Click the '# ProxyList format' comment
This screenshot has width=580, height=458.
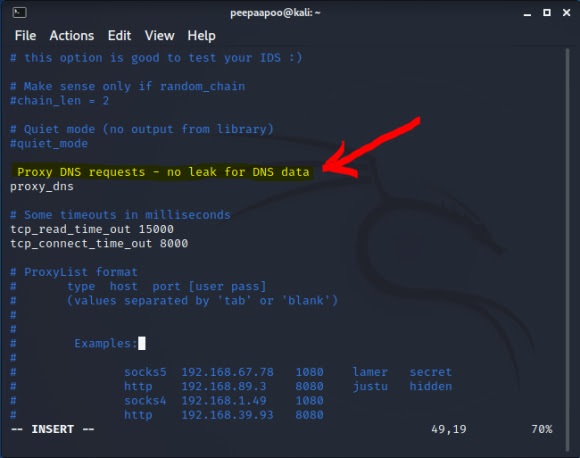pyautogui.click(x=74, y=272)
